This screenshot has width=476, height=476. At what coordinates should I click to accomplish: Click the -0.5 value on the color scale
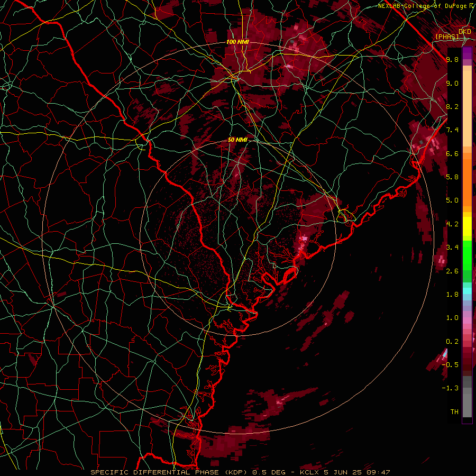451,365
